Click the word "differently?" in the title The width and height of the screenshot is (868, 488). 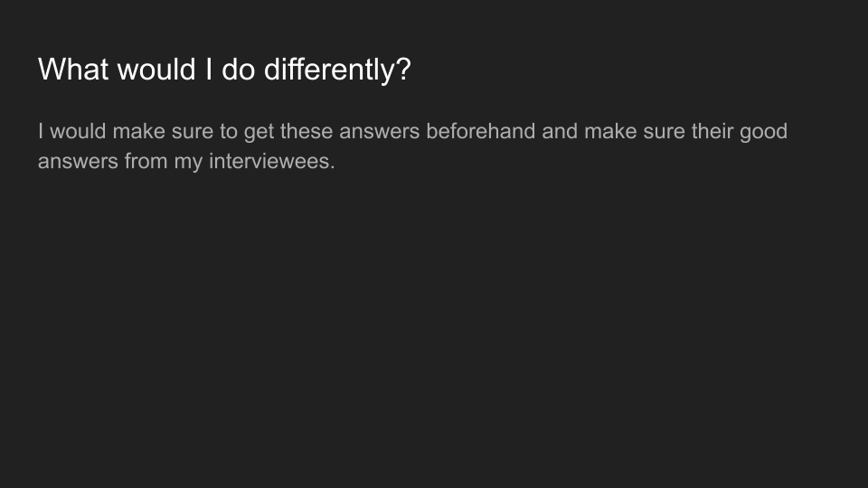337,70
